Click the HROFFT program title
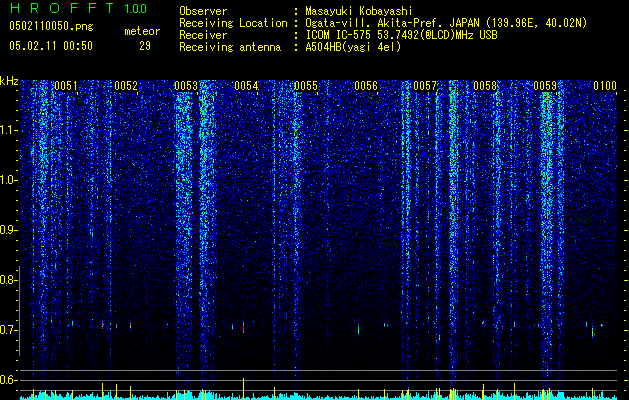Screen dimensions: 629x400 pyautogui.click(x=62, y=8)
